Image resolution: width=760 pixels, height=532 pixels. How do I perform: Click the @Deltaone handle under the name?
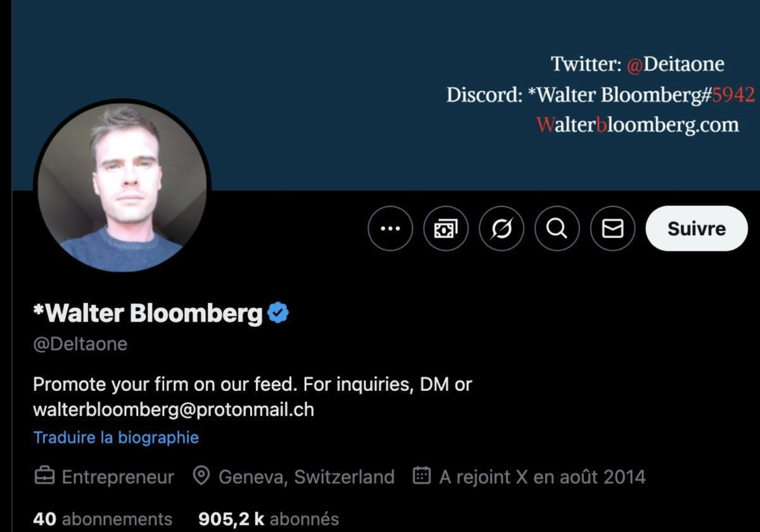(80, 344)
